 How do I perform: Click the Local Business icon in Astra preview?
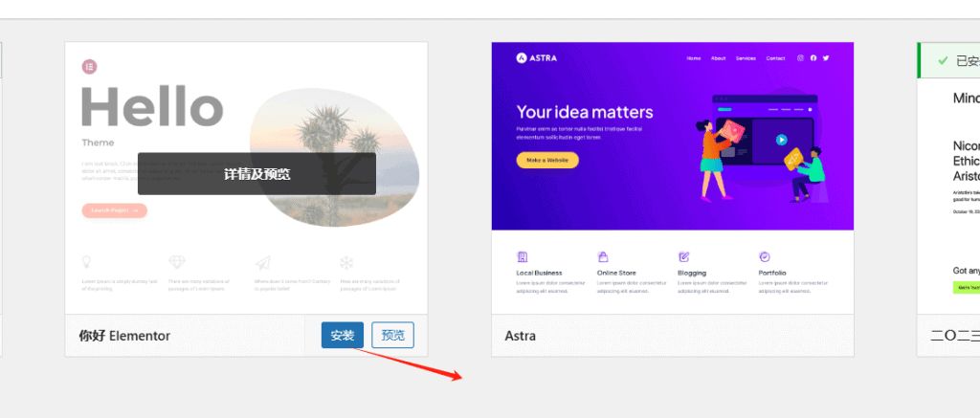click(x=523, y=257)
